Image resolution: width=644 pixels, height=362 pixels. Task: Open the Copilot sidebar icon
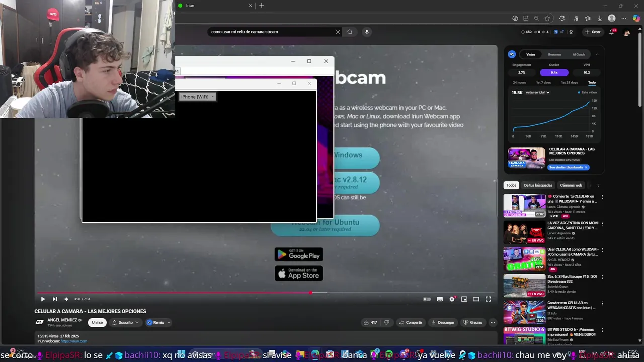pyautogui.click(x=637, y=18)
